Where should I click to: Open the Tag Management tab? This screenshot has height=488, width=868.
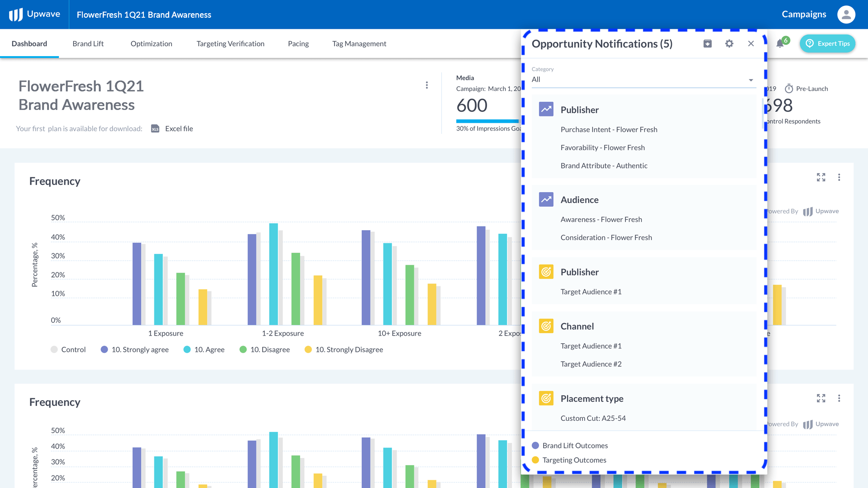tap(359, 44)
